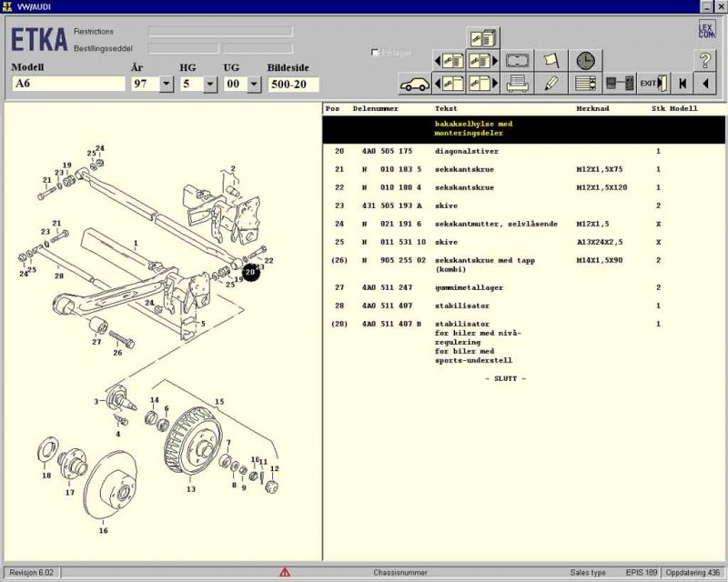
Task: Click the flag icon in toolbar
Action: pyautogui.click(x=551, y=61)
